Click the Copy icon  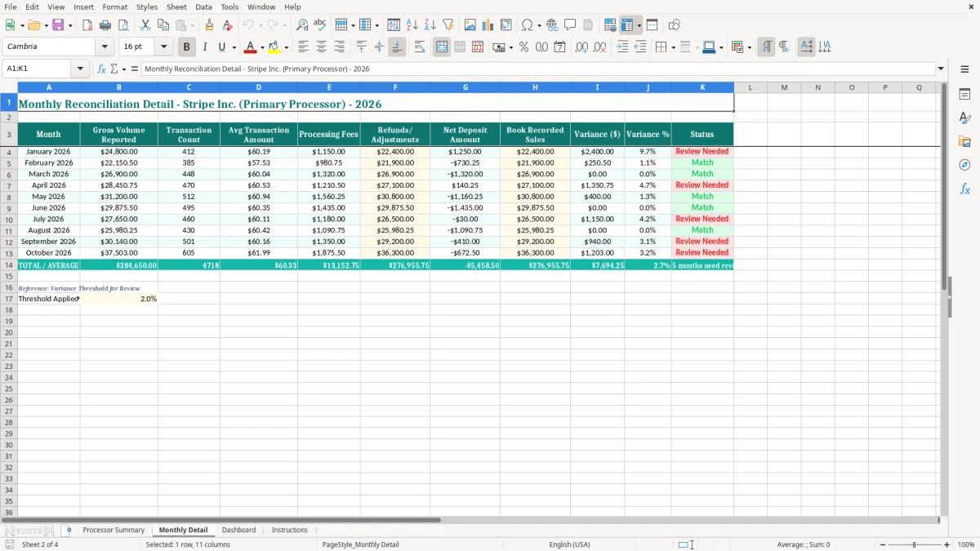click(163, 25)
